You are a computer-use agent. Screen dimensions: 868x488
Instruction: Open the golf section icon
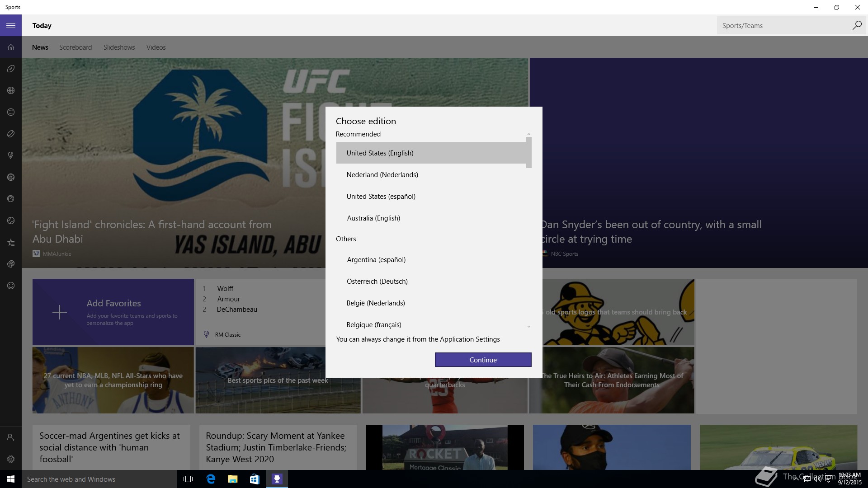point(11,155)
